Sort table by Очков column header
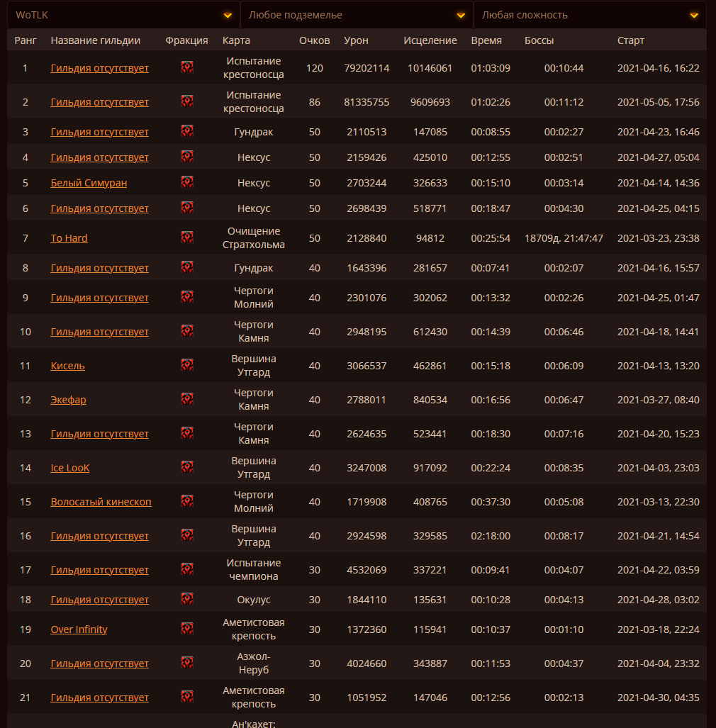This screenshot has width=716, height=728. pos(314,40)
